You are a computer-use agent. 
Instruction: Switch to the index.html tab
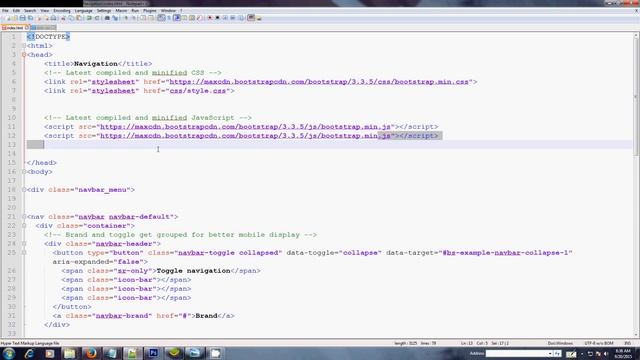click(x=15, y=28)
